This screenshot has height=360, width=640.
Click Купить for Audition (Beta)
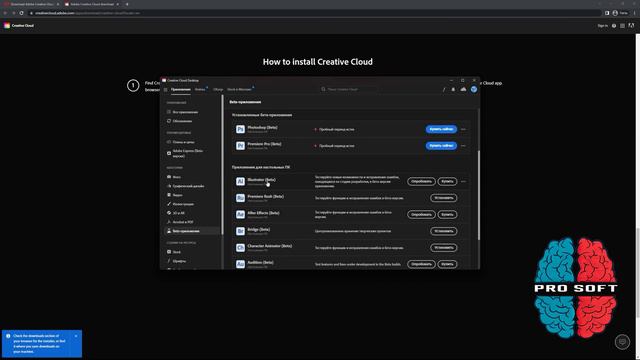click(x=447, y=264)
